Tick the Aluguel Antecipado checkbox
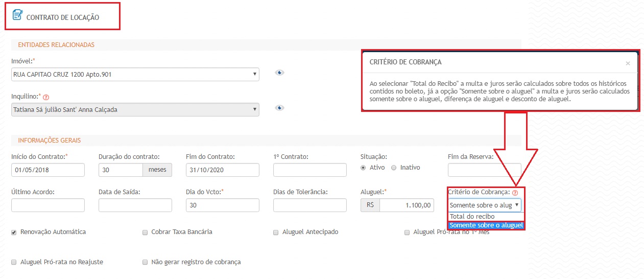 coord(276,232)
